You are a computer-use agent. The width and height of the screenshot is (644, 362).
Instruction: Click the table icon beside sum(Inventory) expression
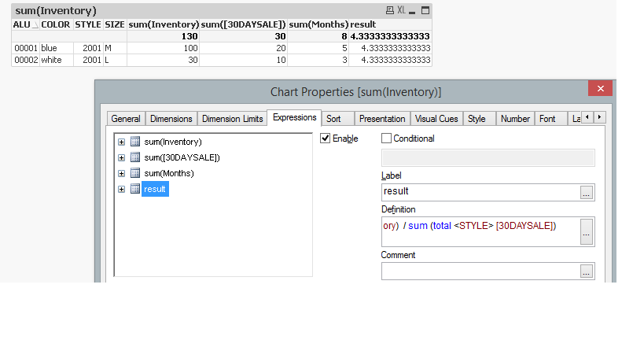point(135,142)
